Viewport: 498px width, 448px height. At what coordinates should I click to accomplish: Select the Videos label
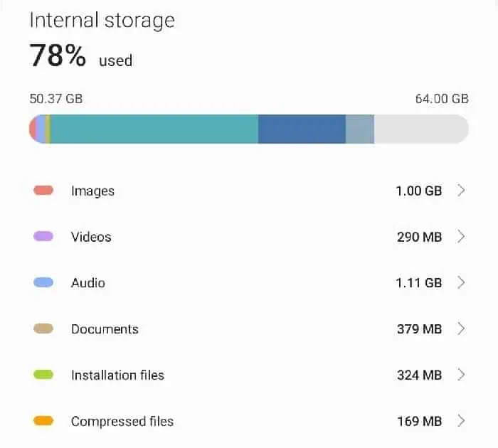coord(91,237)
